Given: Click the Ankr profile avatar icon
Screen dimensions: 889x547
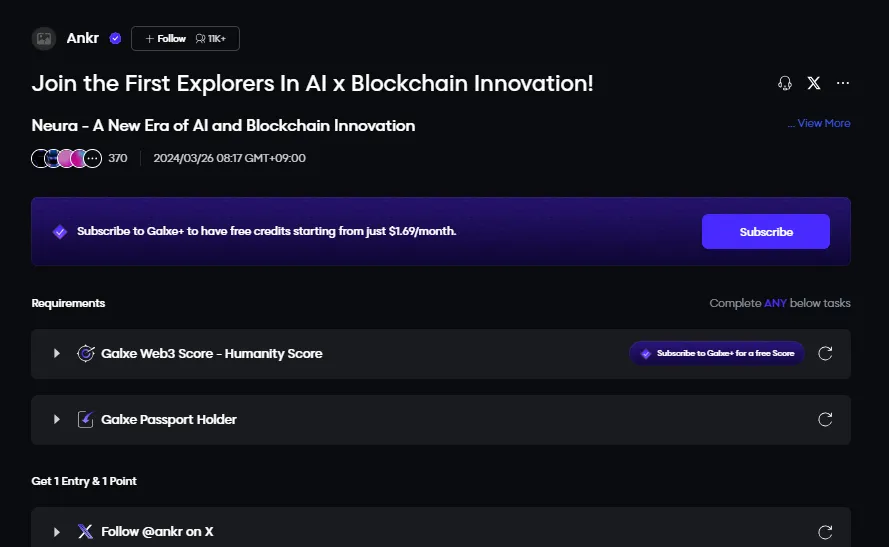Looking at the screenshot, I should pos(43,39).
